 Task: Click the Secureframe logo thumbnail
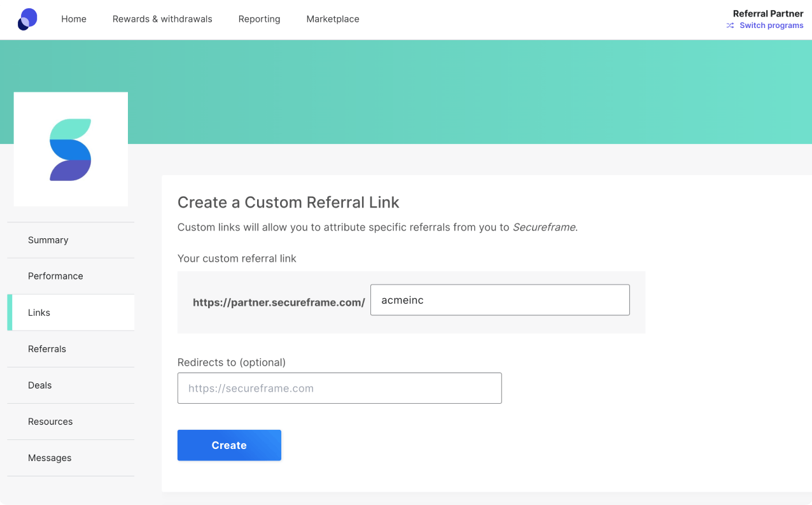coord(71,150)
